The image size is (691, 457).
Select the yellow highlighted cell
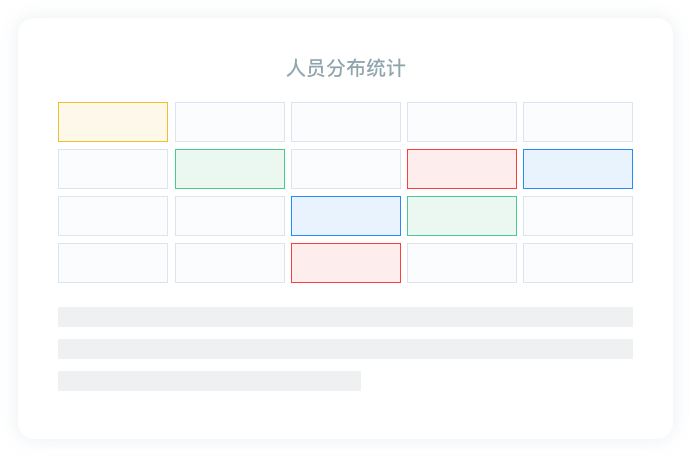[x=113, y=122]
